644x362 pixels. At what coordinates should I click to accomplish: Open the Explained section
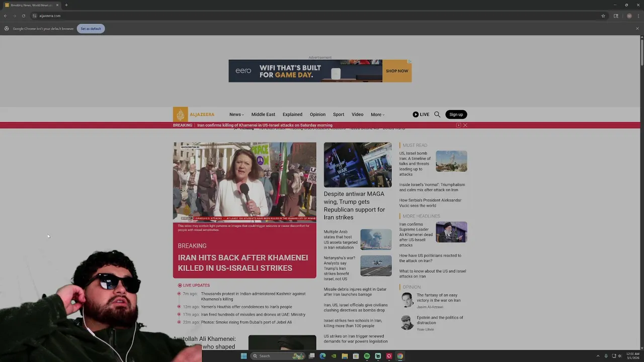pyautogui.click(x=292, y=115)
